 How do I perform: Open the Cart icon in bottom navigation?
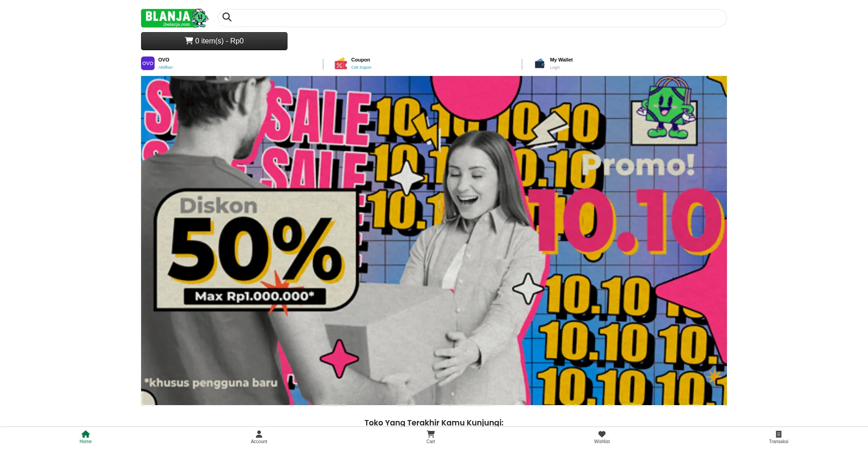(430, 434)
